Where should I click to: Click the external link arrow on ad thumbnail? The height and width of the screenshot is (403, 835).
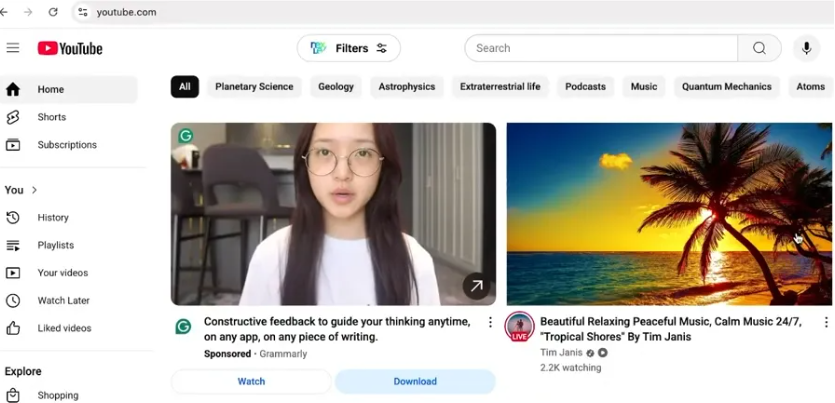point(476,286)
